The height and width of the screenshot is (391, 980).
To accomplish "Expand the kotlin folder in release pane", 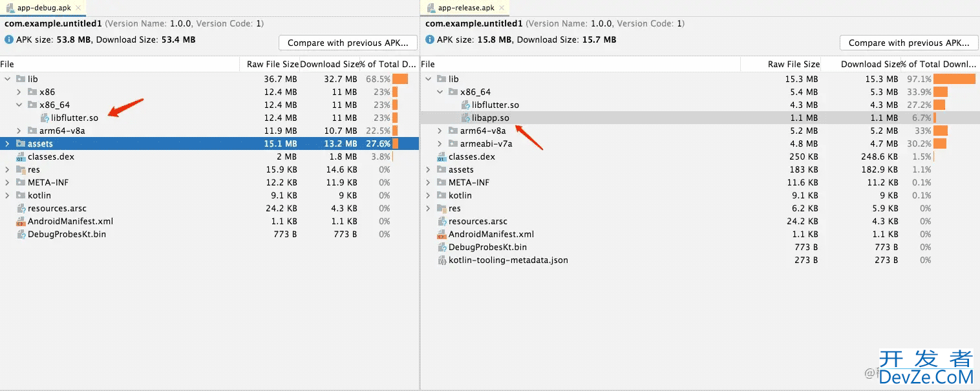I will (x=428, y=195).
